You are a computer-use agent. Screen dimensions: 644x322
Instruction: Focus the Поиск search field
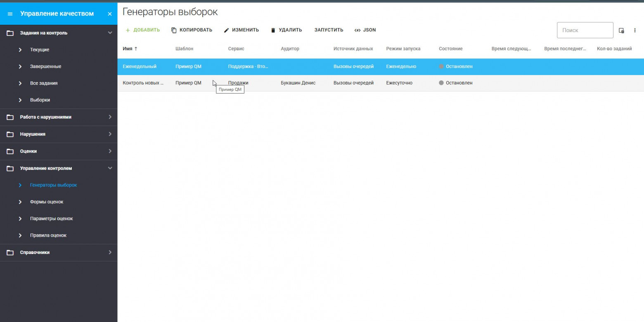tap(585, 30)
